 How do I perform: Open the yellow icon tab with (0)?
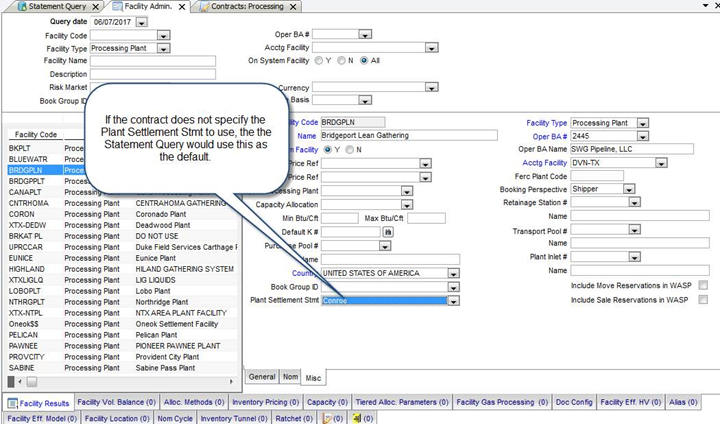point(356,419)
